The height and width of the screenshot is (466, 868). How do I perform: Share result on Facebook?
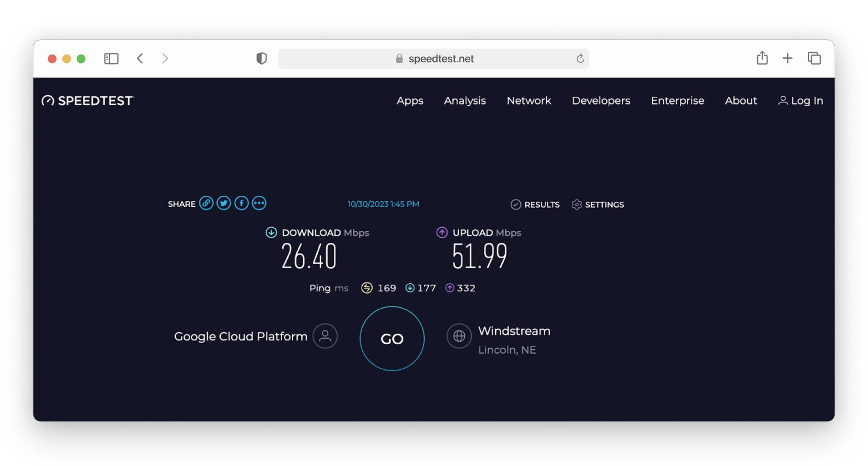click(x=241, y=204)
